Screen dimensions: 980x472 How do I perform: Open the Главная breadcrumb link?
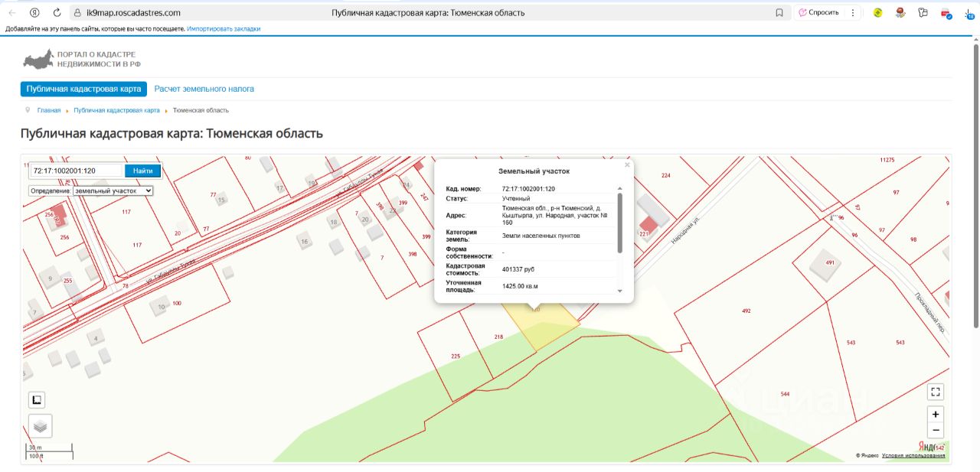(48, 111)
